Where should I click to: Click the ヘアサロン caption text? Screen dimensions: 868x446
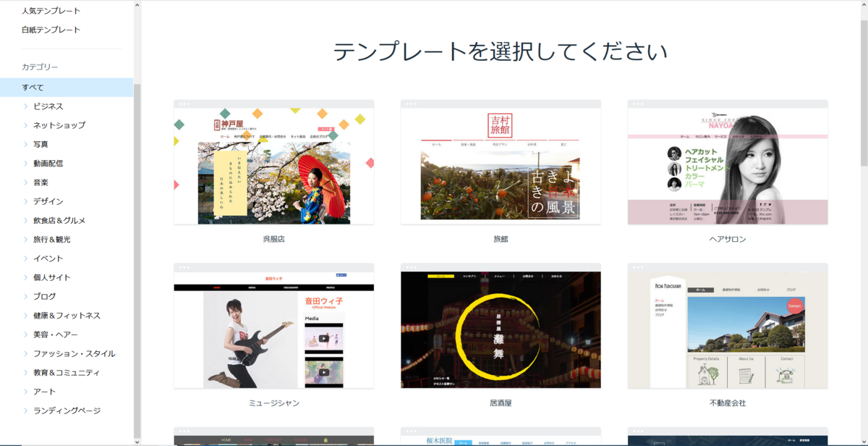(x=728, y=239)
